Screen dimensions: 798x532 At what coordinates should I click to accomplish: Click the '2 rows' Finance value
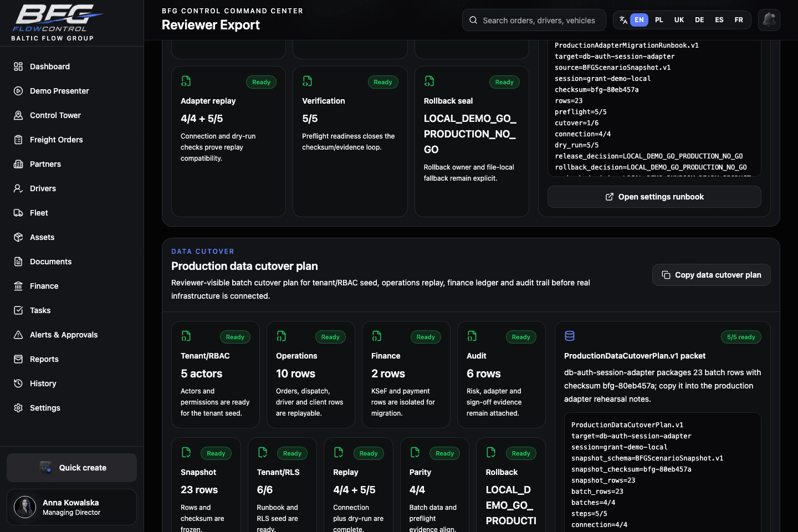(x=388, y=374)
